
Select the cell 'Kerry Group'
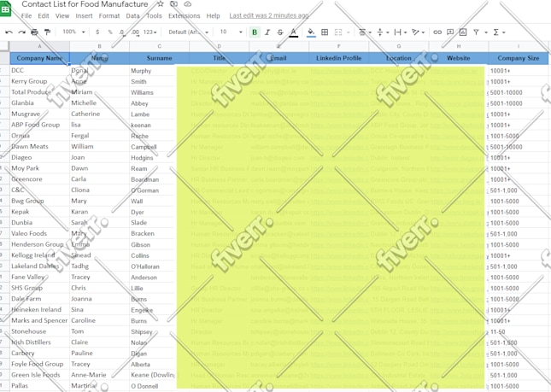pos(39,81)
